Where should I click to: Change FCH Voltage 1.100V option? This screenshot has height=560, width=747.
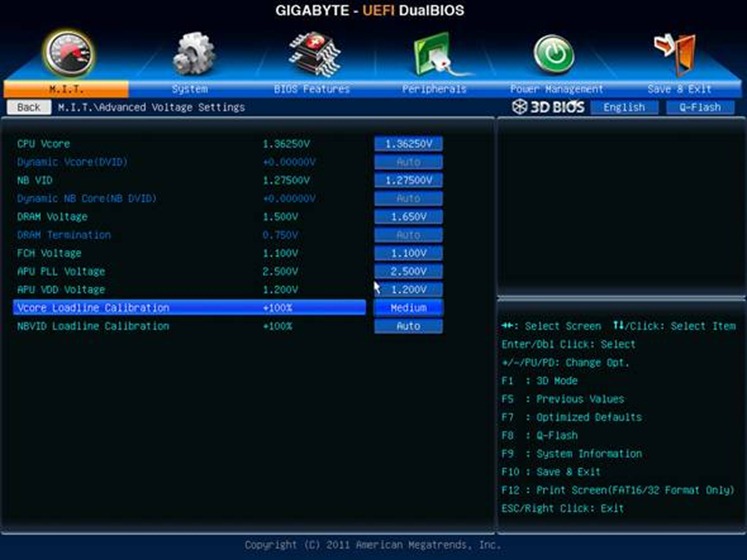coord(408,253)
